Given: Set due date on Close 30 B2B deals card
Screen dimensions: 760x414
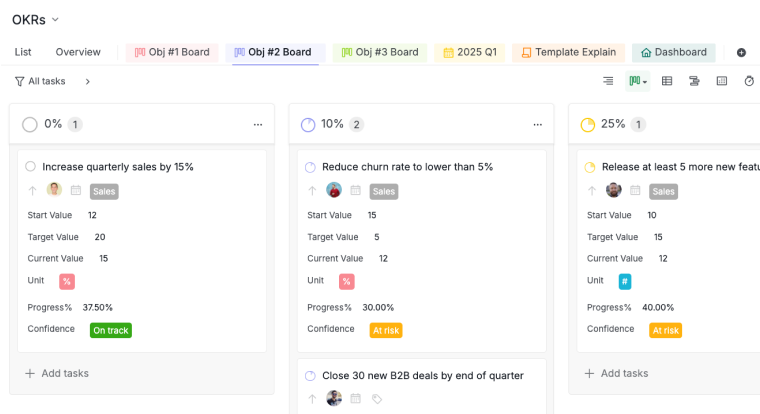Looking at the screenshot, I should [x=356, y=398].
